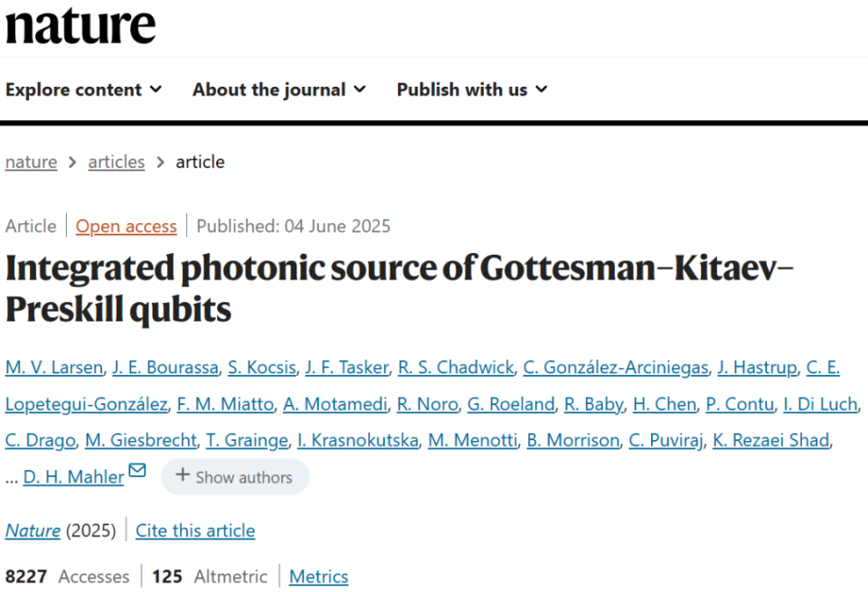Expand the Explore content menu
Viewport: 868px width, 592px height.
click(x=83, y=89)
